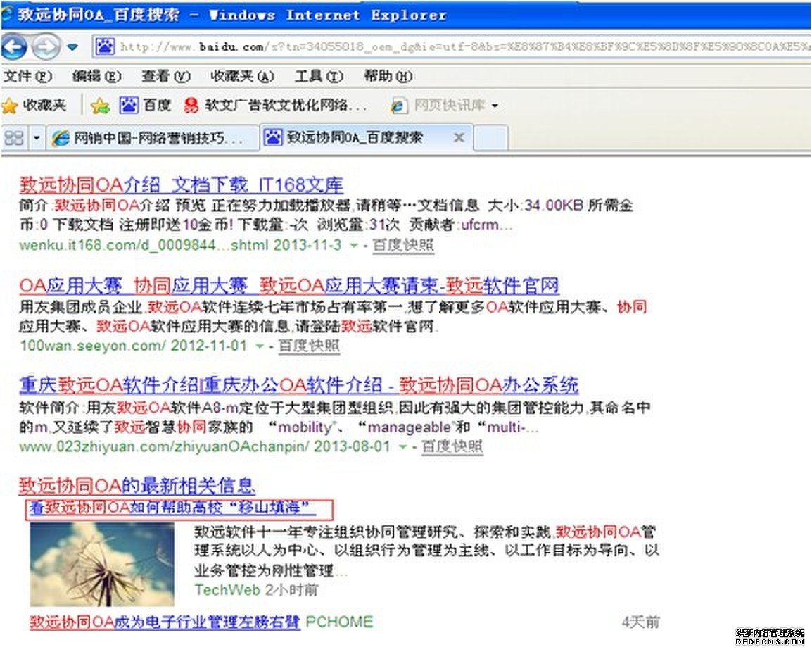Viewport: 812px width, 652px height.
Task: Open the 致远协同OA介绍 IT168文库 result
Action: [x=182, y=185]
